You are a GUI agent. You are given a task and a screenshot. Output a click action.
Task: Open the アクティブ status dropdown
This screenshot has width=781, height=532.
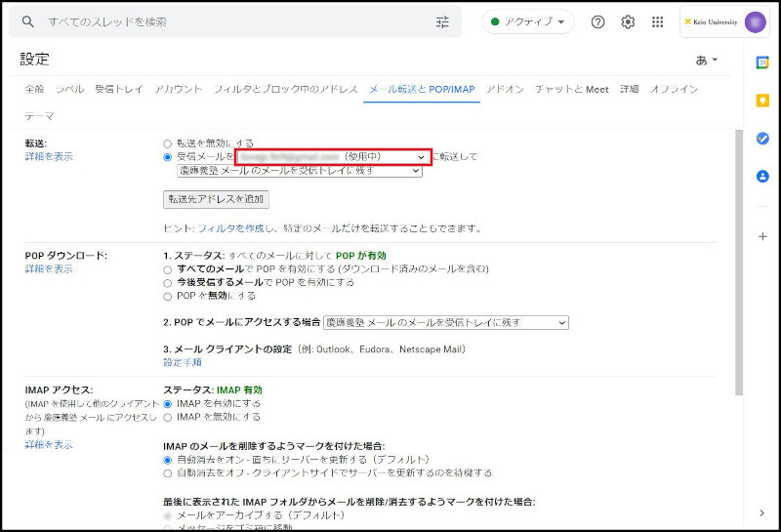point(528,21)
